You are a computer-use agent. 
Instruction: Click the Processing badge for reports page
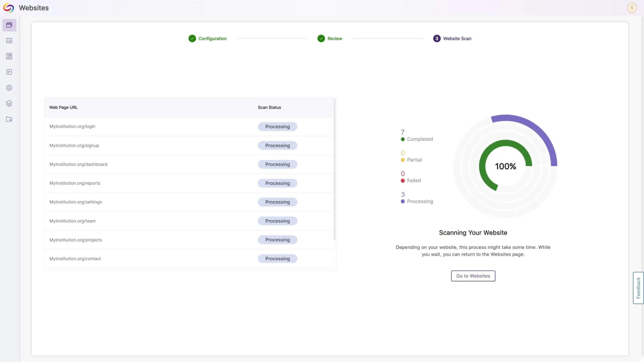coord(277,183)
